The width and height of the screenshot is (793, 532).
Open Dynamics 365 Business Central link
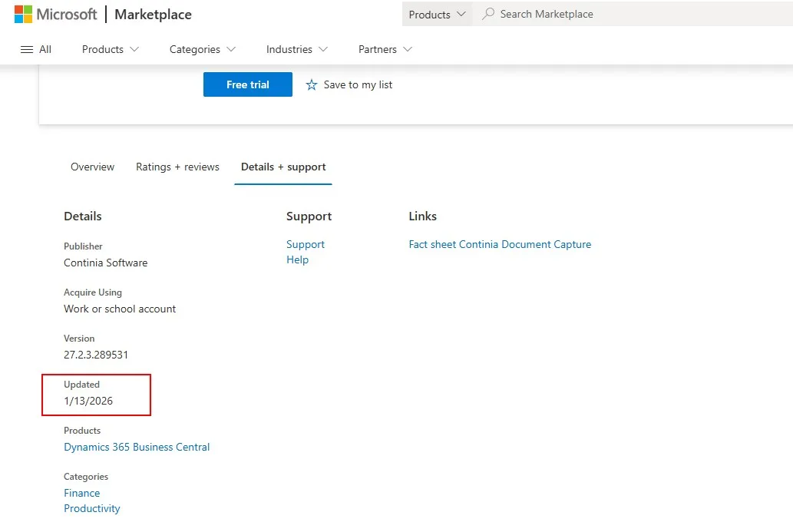[x=137, y=447]
